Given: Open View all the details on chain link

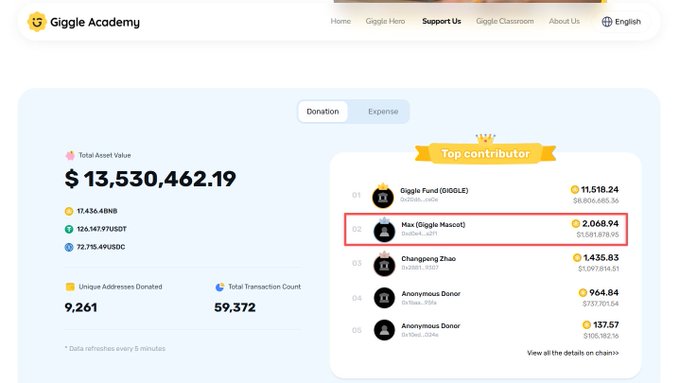Looking at the screenshot, I should pyautogui.click(x=573, y=353).
